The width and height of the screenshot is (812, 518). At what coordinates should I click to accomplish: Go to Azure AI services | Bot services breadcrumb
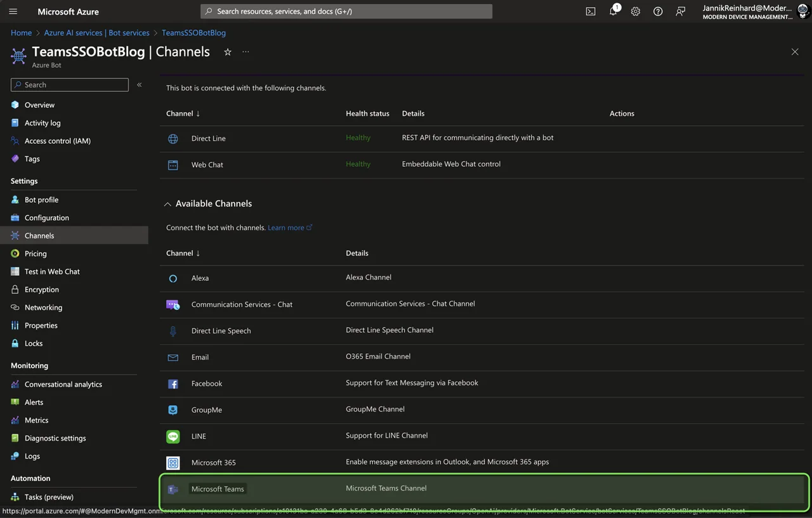click(x=97, y=33)
